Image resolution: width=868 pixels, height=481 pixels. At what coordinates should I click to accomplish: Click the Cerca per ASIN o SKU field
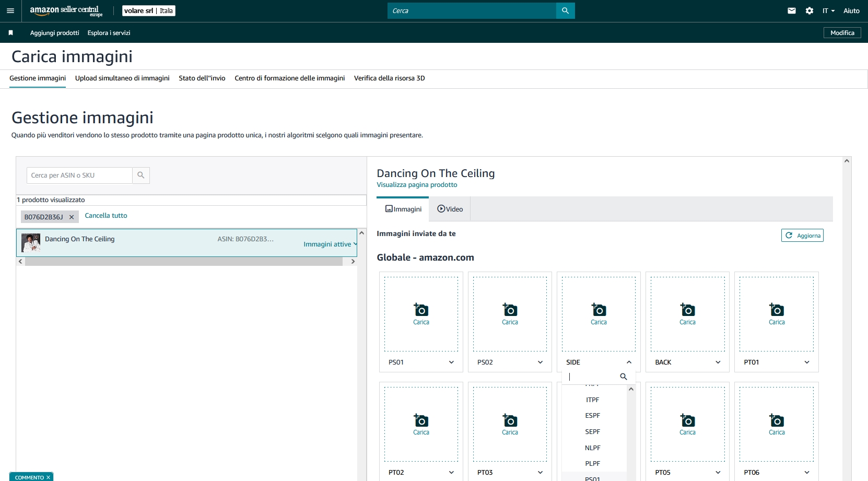point(79,175)
